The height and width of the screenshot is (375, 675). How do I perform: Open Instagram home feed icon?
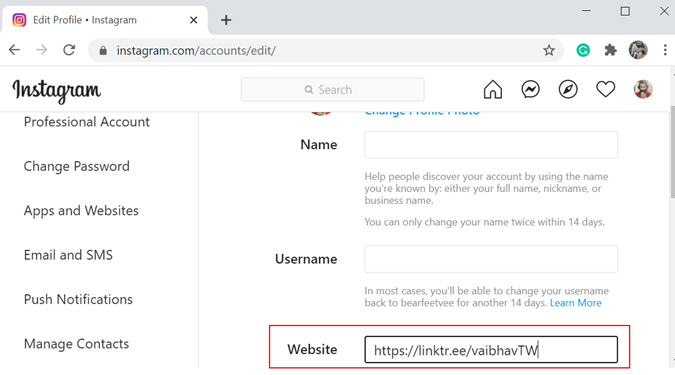pyautogui.click(x=492, y=90)
